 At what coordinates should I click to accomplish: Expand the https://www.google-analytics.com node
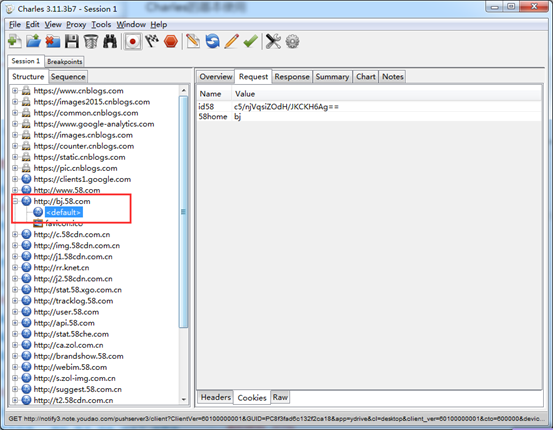click(15, 124)
